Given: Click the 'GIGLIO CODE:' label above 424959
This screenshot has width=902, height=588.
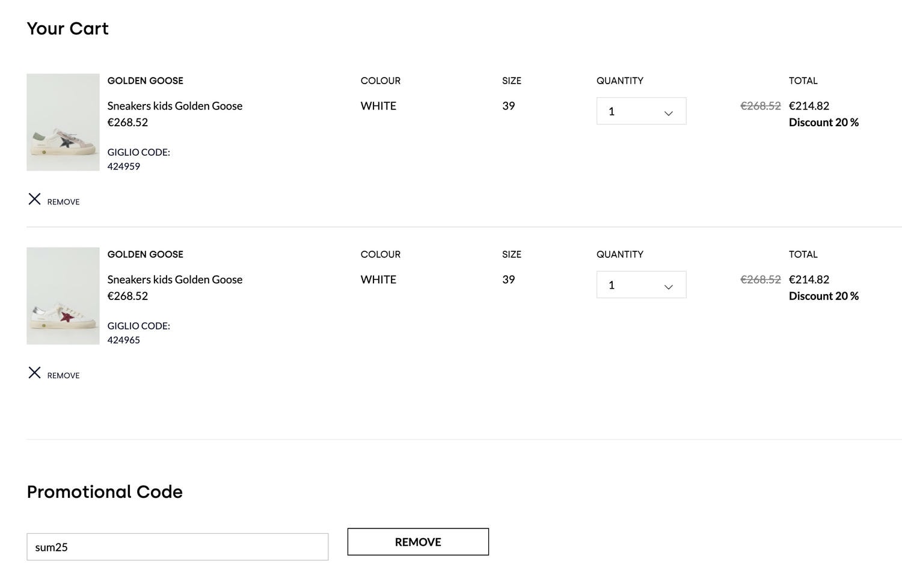Looking at the screenshot, I should [139, 152].
